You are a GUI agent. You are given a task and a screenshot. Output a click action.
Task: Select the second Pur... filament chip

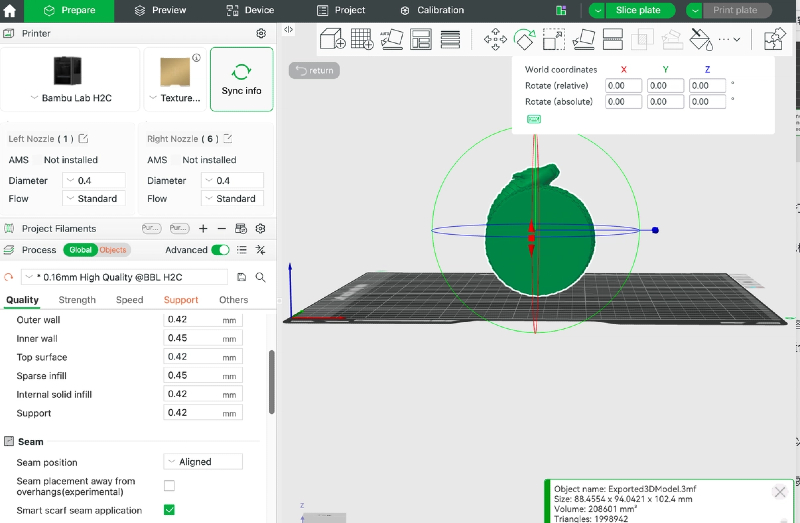(x=180, y=229)
